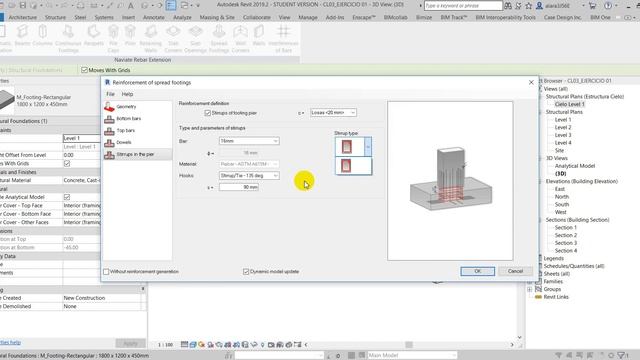Click the filter icon in the status bar
The height and width of the screenshot is (360, 640).
point(620,356)
